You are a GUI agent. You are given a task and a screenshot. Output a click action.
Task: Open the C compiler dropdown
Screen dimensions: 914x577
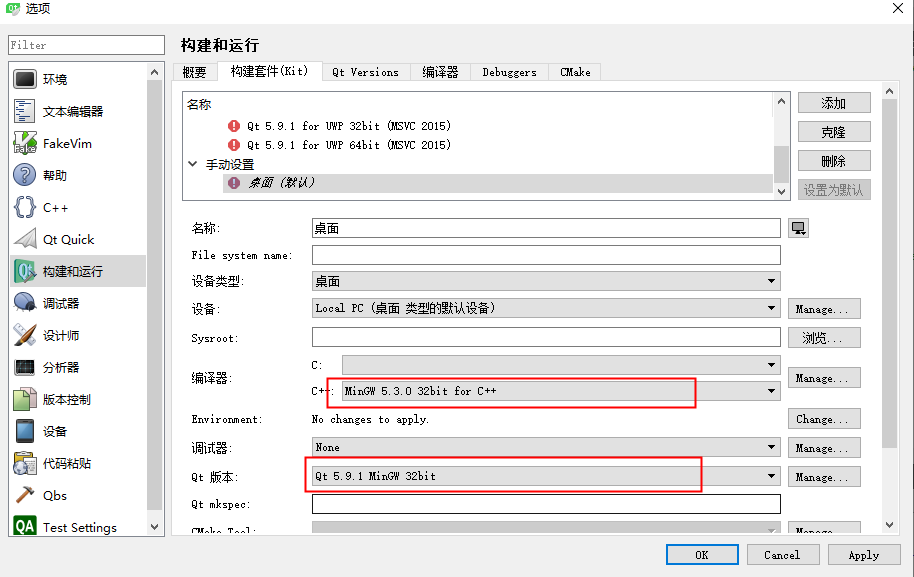(561, 365)
